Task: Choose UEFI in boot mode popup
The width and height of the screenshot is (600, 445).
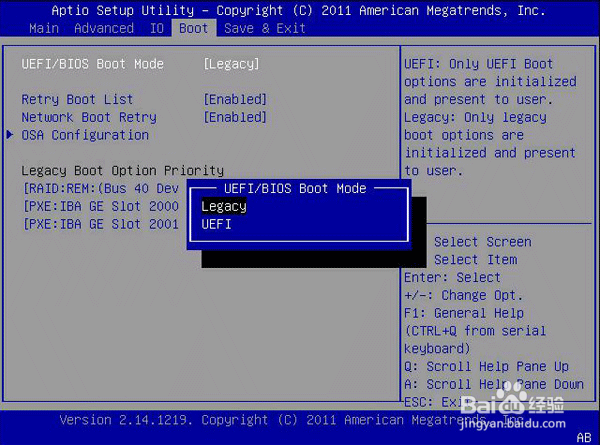Action: 217,224
